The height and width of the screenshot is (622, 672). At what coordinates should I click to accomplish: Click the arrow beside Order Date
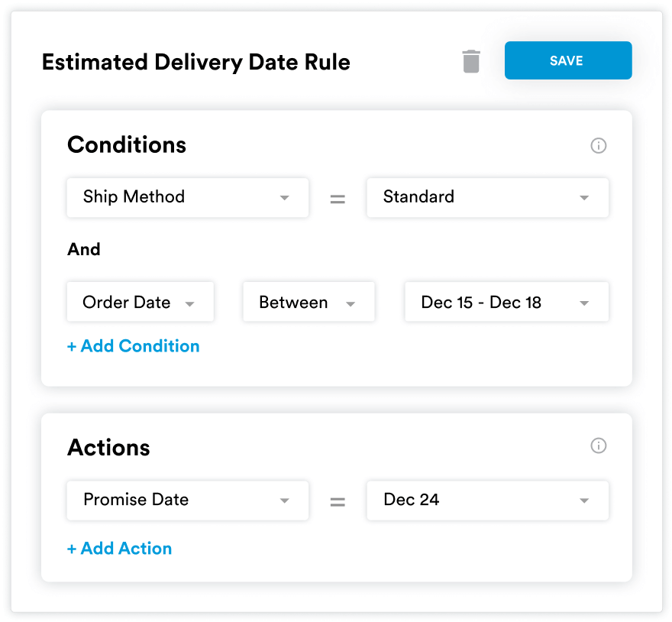coord(189,303)
